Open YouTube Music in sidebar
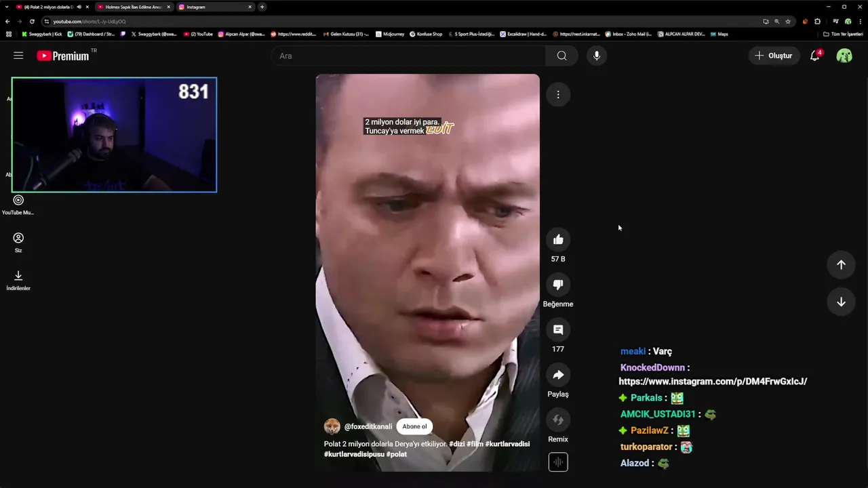Viewport: 868px width, 488px height. coord(18,205)
